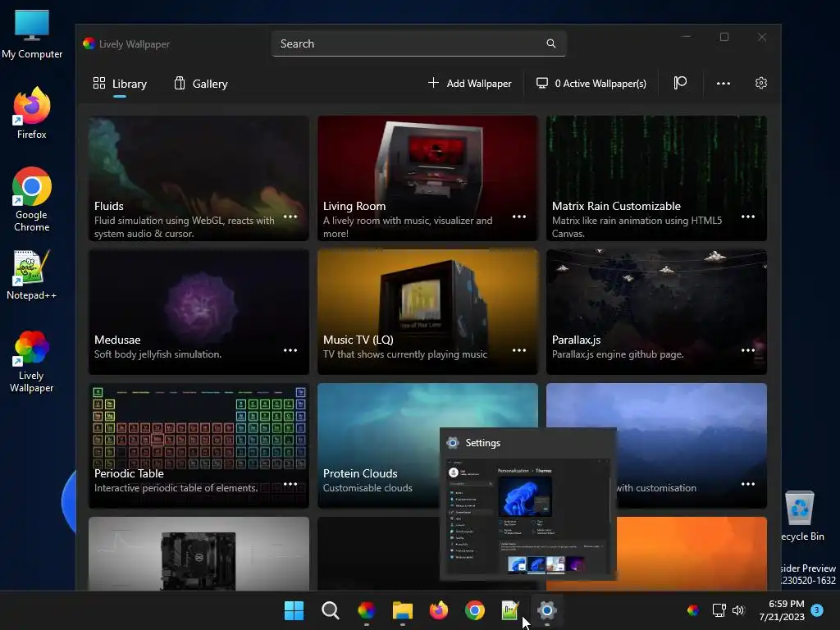Open volume control in system tray
The width and height of the screenshot is (840, 630).
click(x=738, y=609)
